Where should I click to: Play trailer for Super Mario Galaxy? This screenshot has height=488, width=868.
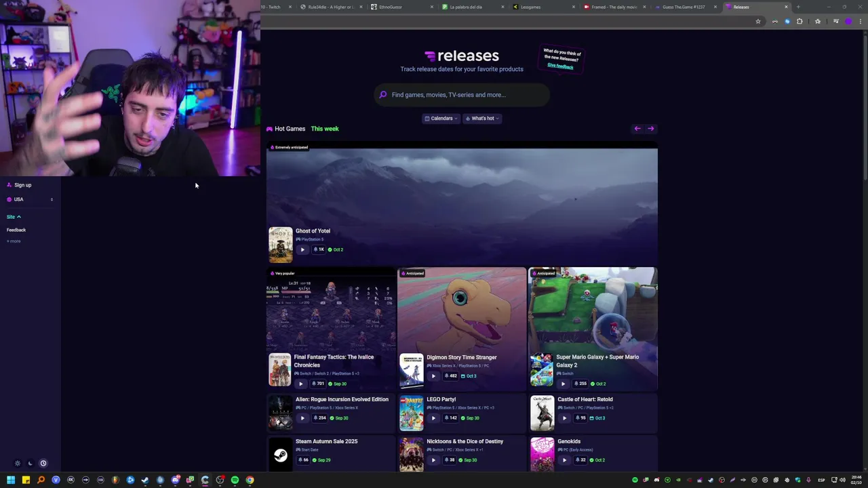click(563, 384)
